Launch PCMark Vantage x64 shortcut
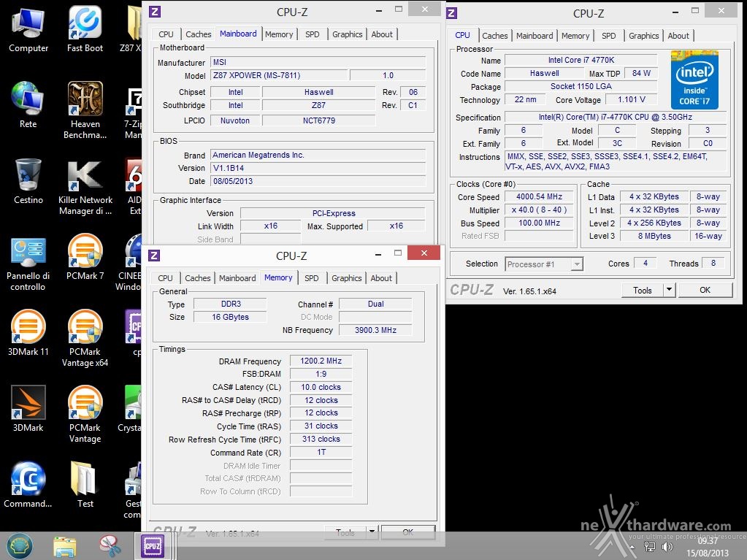Screen dimensions: 747x560 click(x=85, y=339)
